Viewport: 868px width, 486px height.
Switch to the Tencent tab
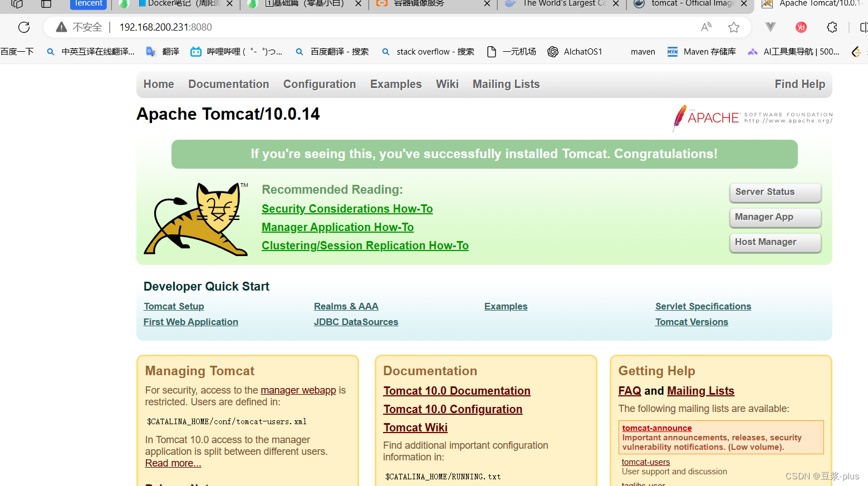coord(88,3)
